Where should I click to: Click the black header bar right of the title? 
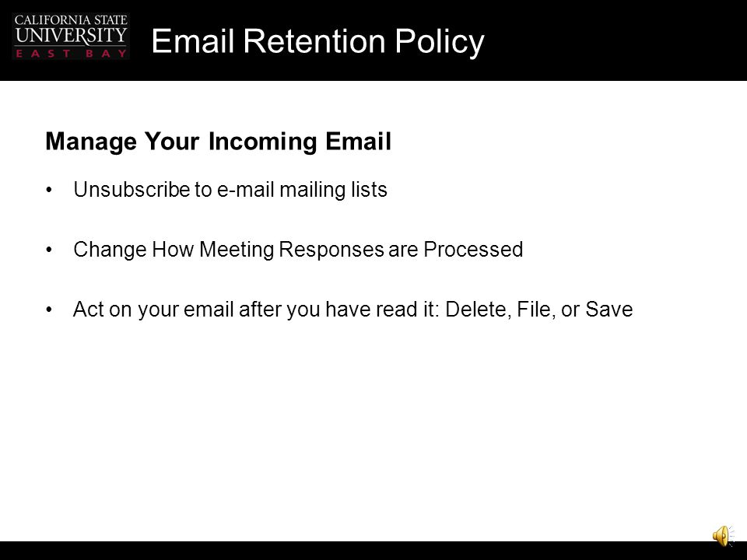point(615,40)
